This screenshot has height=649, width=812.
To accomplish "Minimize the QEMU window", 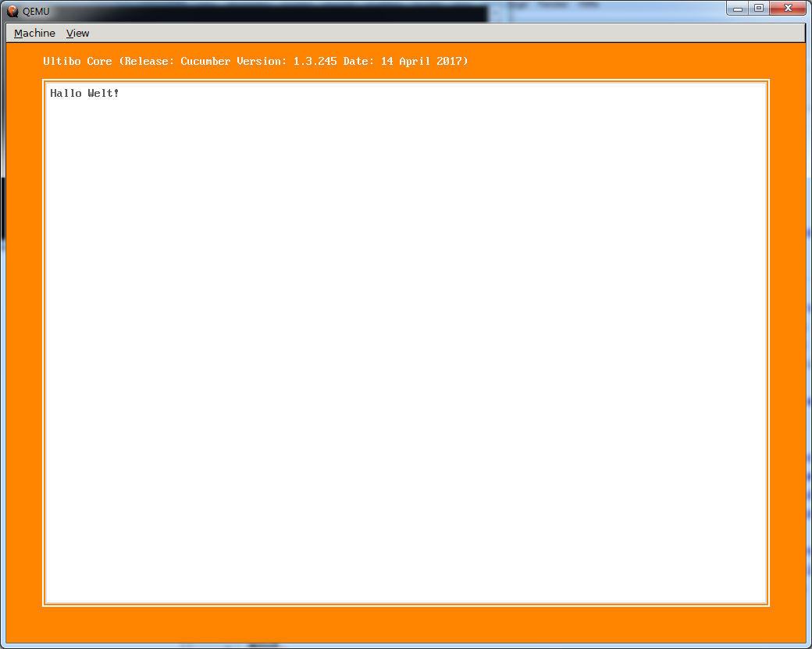I will [739, 8].
